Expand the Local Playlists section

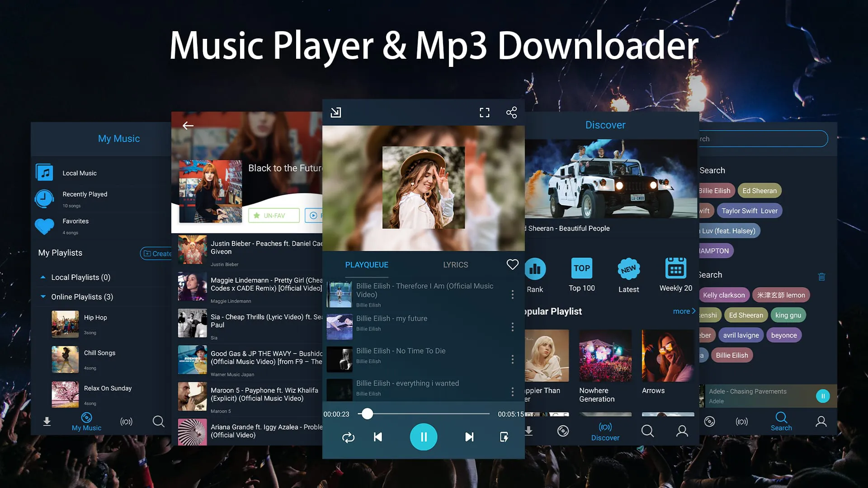43,277
